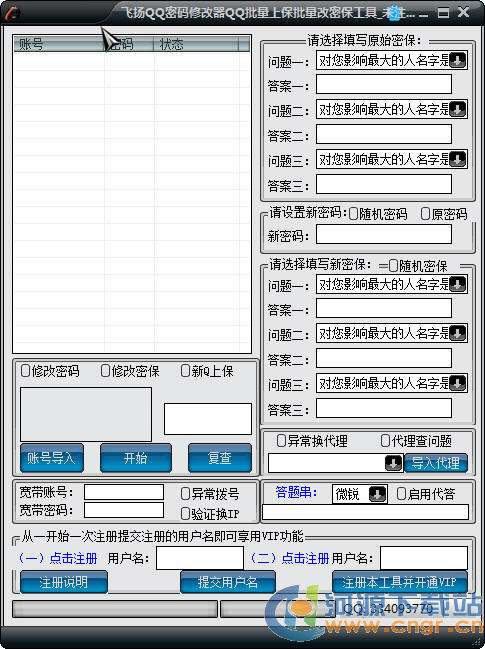Click the gray log area under 修改密码

coord(86,414)
